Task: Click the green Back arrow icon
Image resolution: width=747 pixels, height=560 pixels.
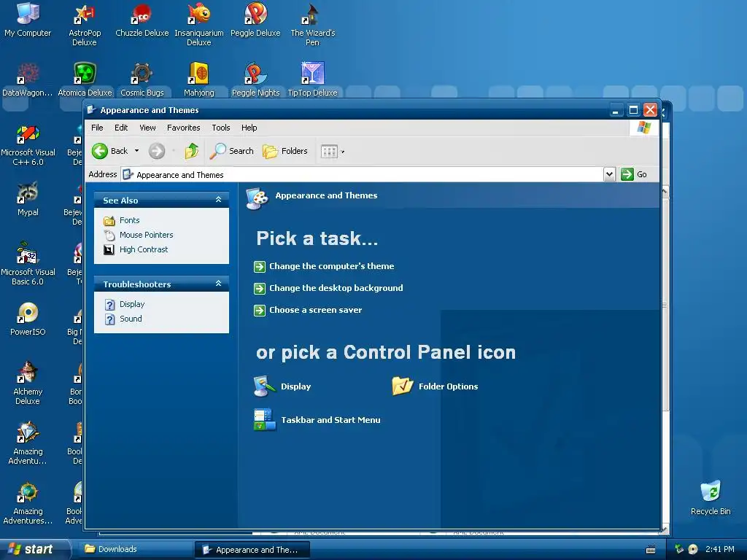Action: (x=99, y=151)
